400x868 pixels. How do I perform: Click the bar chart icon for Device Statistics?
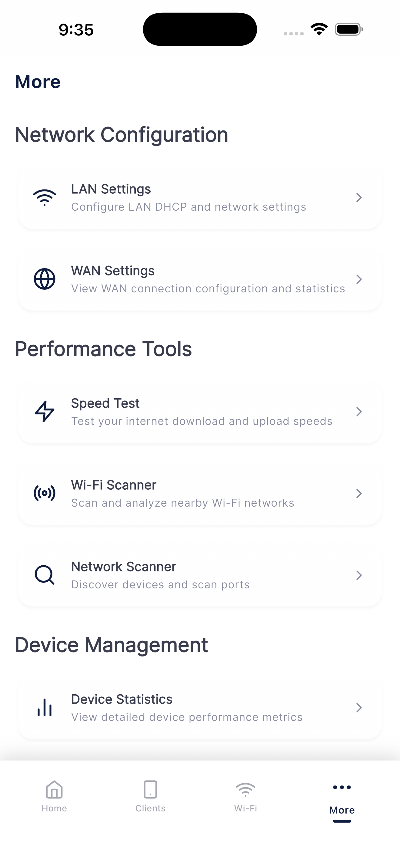(x=45, y=708)
